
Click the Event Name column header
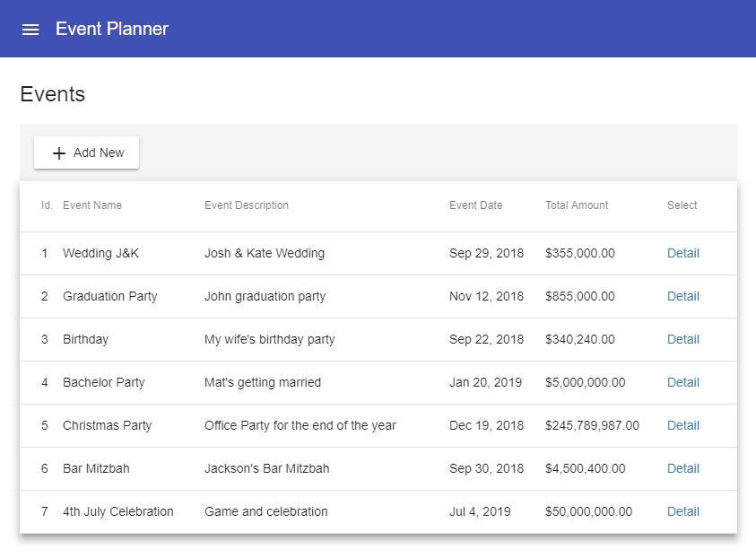pos(92,205)
